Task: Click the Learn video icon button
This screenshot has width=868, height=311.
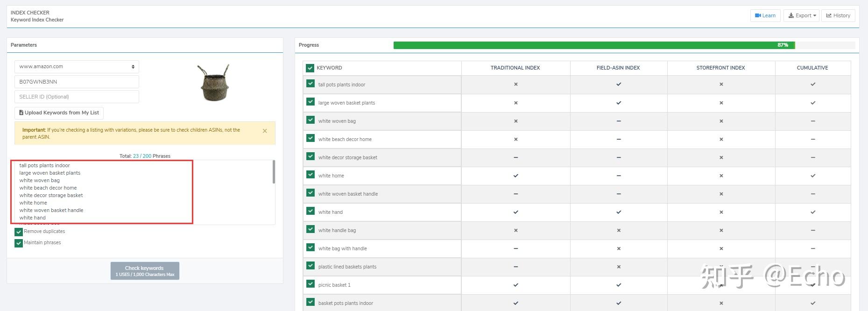Action: [x=765, y=15]
